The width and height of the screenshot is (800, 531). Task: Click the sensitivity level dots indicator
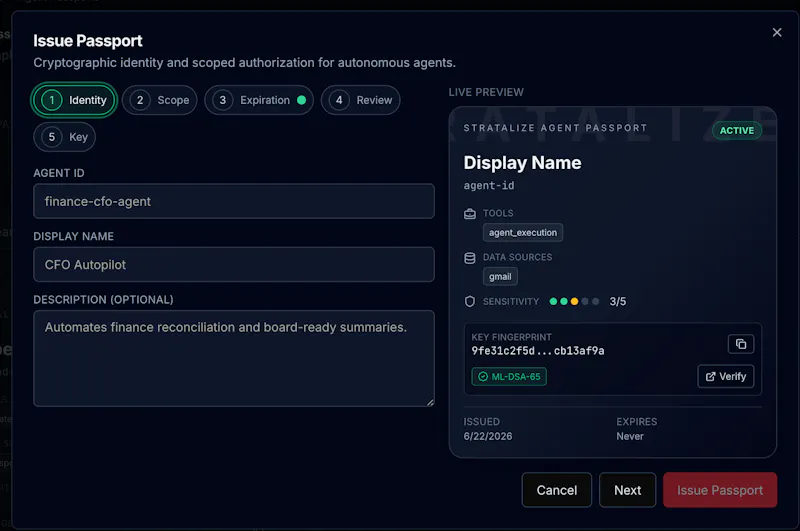(574, 301)
